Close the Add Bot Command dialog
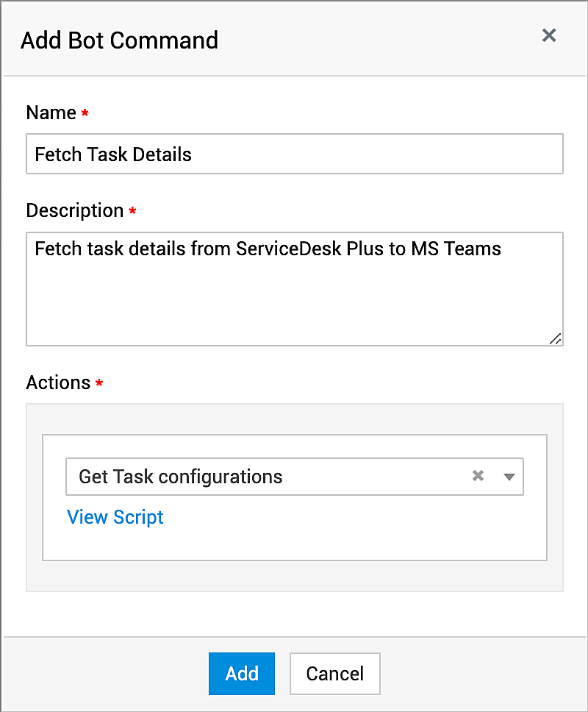588x712 pixels. click(x=549, y=35)
